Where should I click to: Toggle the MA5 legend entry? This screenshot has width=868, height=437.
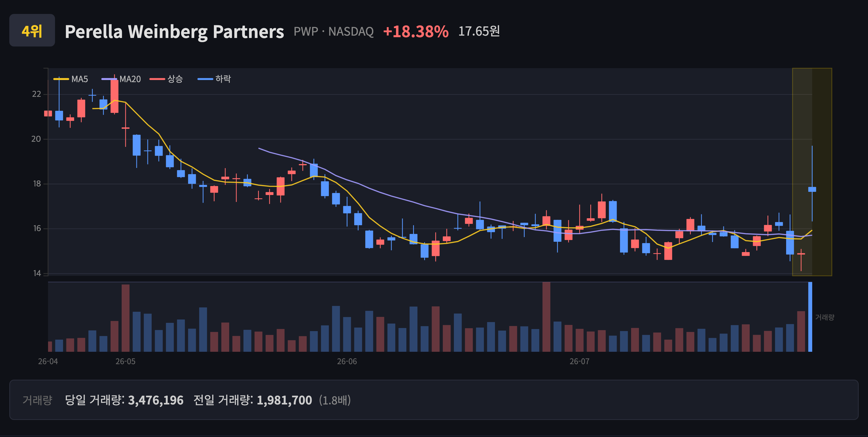click(x=71, y=79)
